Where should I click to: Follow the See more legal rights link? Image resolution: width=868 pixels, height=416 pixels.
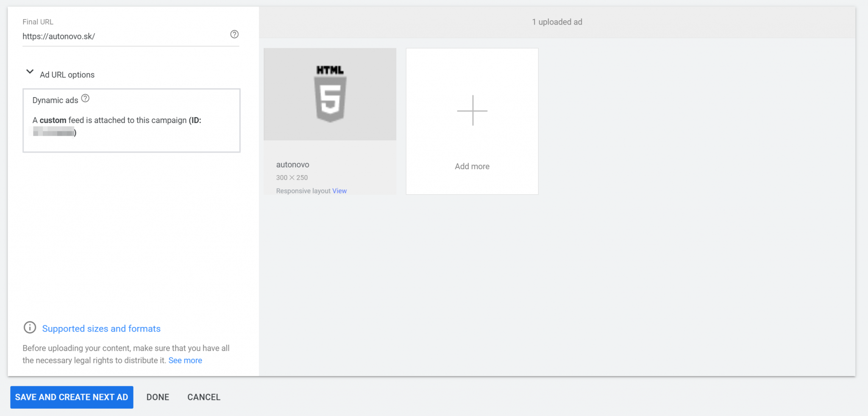coord(185,360)
